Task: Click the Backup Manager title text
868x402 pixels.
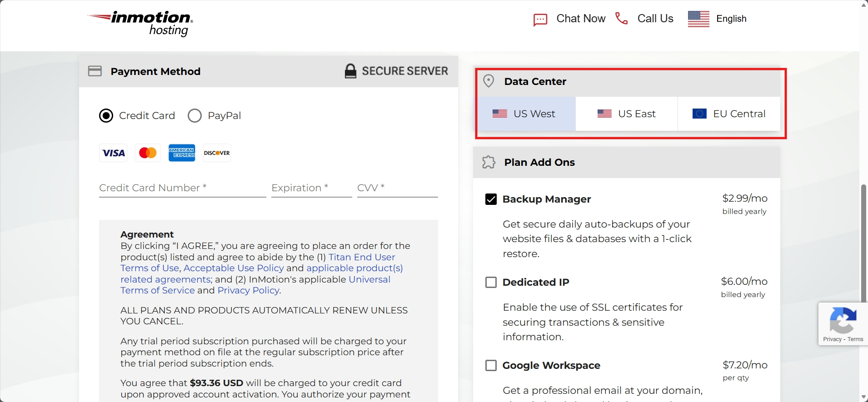Action: tap(547, 199)
